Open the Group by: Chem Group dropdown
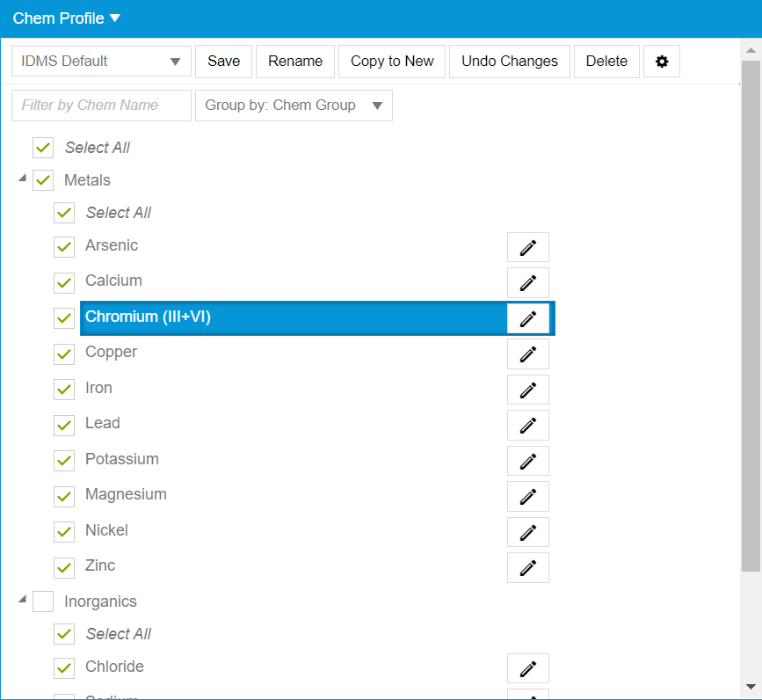The height and width of the screenshot is (700, 762). 294,105
